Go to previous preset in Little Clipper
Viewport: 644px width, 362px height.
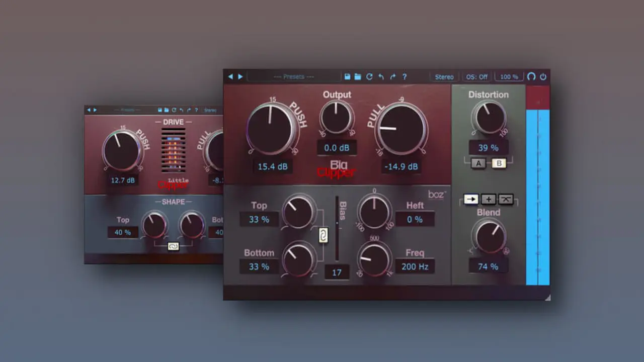pyautogui.click(x=89, y=110)
